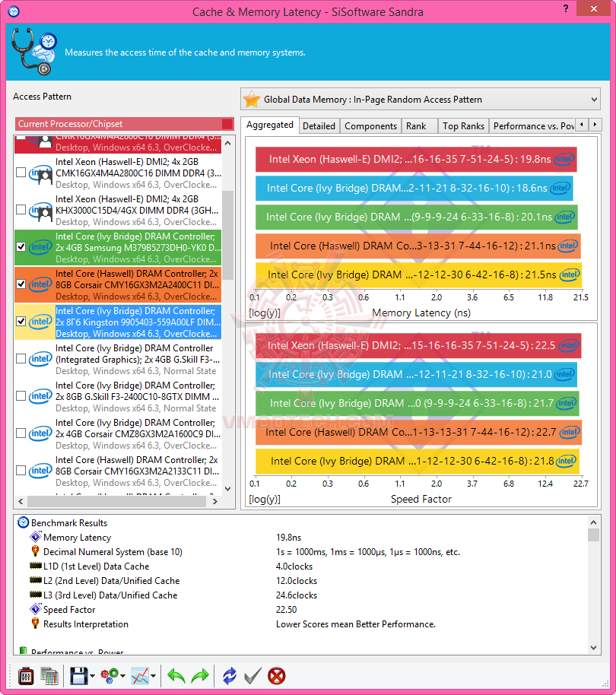
Task: Check the G.Skill F3-2400C10-8GTX entry checkbox
Action: [x=21, y=395]
